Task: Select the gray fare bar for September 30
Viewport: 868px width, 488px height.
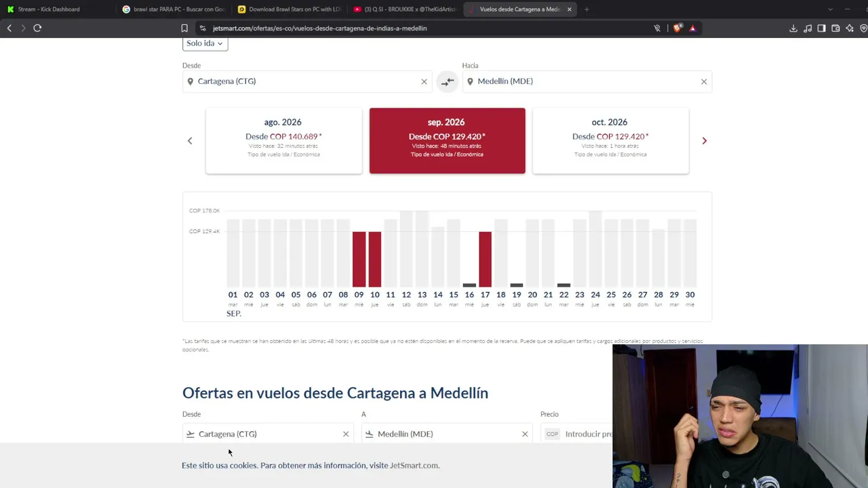Action: (x=690, y=253)
